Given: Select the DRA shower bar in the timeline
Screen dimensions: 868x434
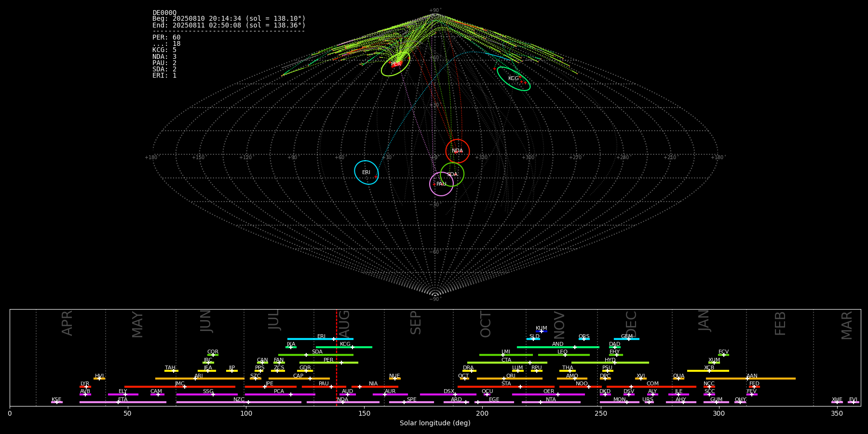Looking at the screenshot, I should (x=469, y=370).
